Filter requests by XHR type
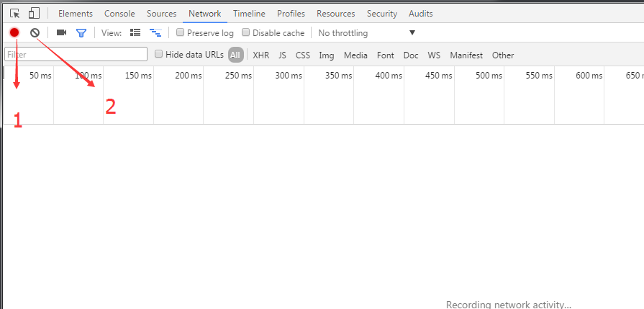The image size is (644, 309). pyautogui.click(x=260, y=55)
